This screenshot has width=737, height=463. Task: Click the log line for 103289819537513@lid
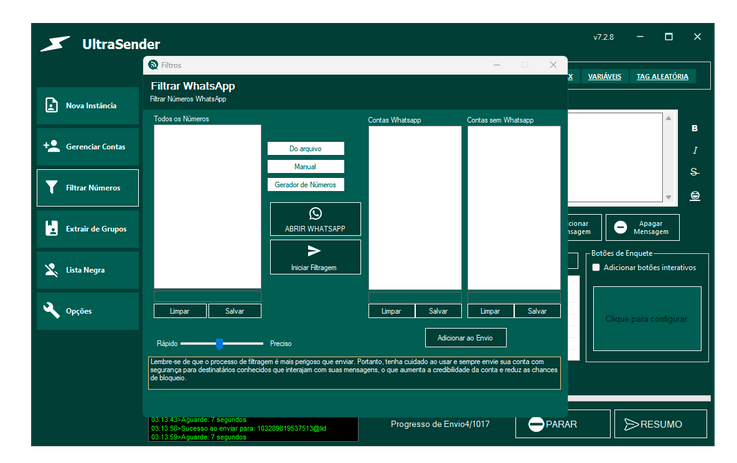tap(239, 429)
